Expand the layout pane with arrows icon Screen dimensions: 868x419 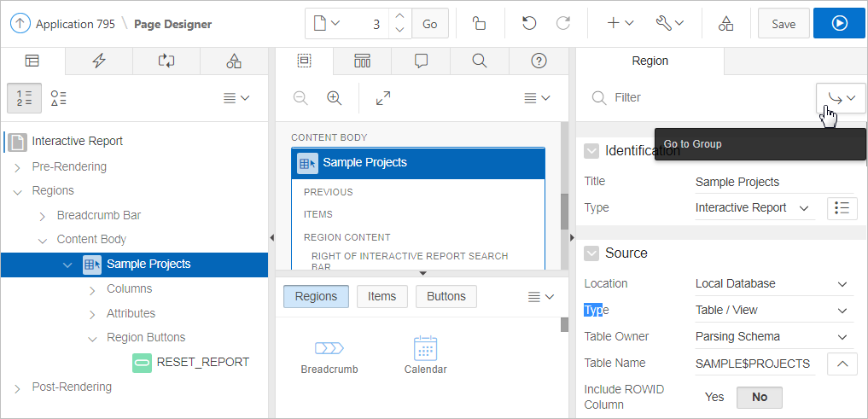coord(383,98)
